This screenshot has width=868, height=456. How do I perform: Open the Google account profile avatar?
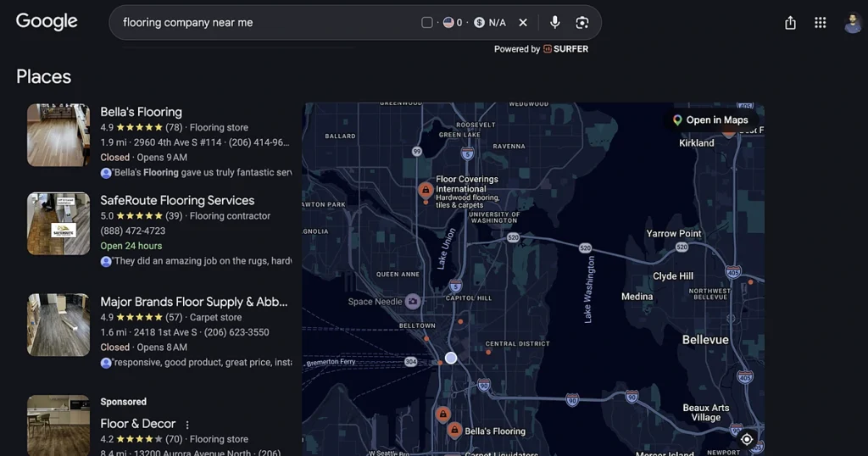[x=853, y=23]
